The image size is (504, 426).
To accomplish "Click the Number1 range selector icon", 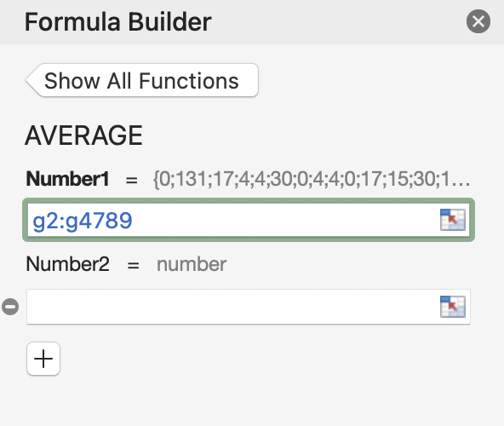I will 453,220.
